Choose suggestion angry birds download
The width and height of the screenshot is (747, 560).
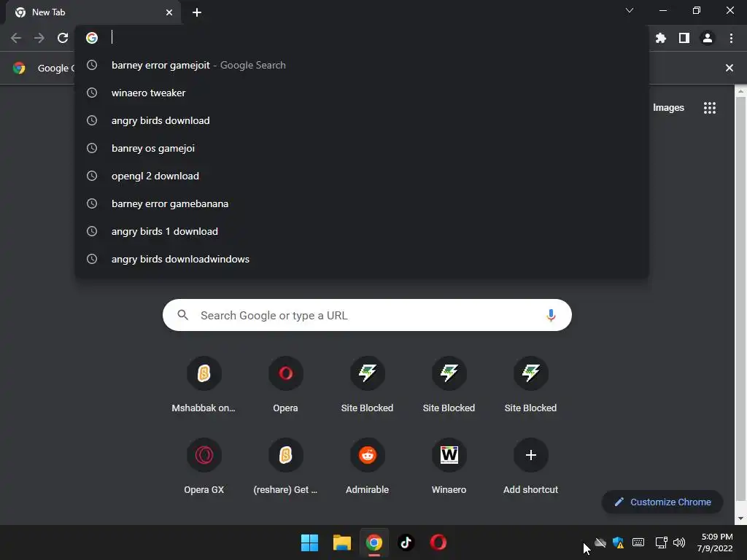(362, 120)
